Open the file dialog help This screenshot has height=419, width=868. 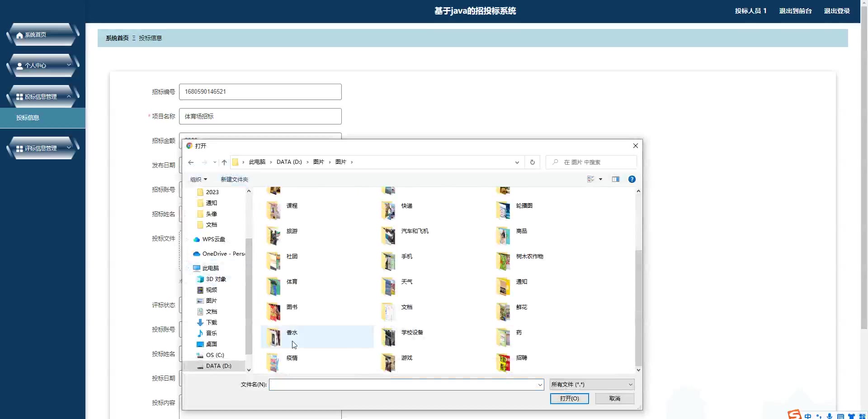tap(632, 179)
